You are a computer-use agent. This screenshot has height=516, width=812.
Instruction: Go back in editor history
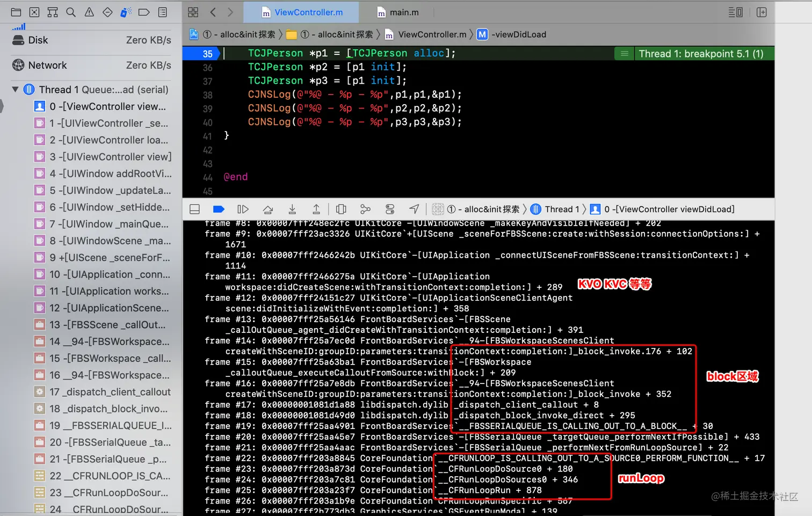point(213,12)
